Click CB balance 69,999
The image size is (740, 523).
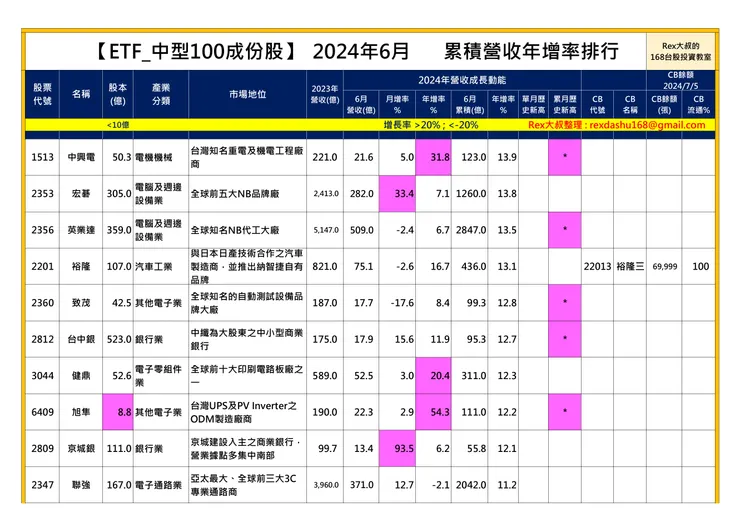[x=664, y=267]
